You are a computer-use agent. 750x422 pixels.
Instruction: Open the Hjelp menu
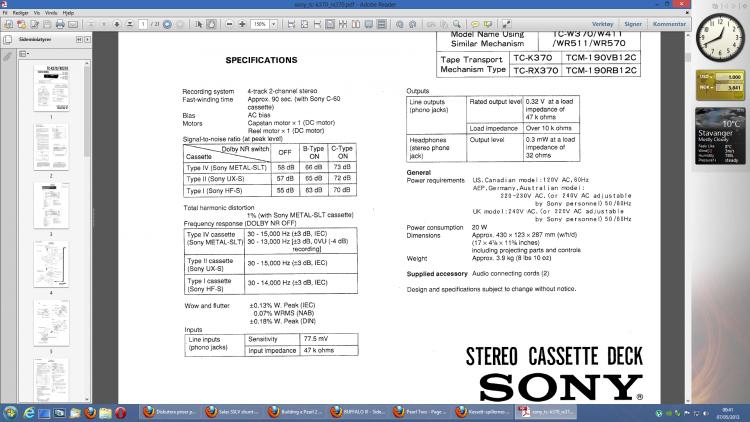[68, 13]
